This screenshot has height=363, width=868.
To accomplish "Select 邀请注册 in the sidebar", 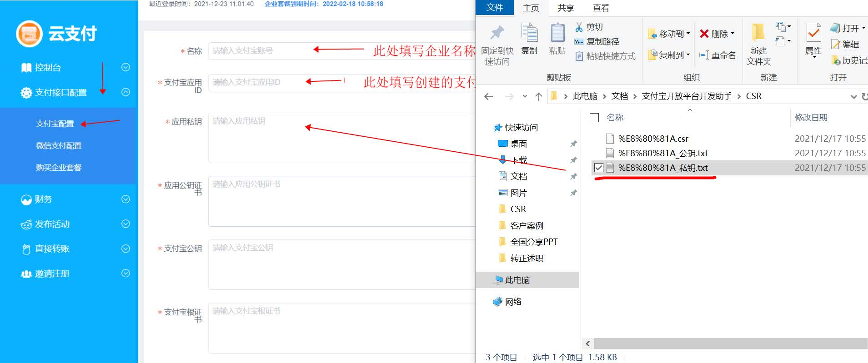I will [52, 274].
